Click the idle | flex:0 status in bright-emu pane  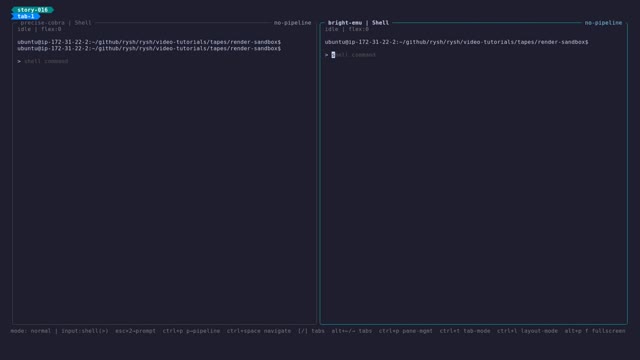tap(347, 29)
